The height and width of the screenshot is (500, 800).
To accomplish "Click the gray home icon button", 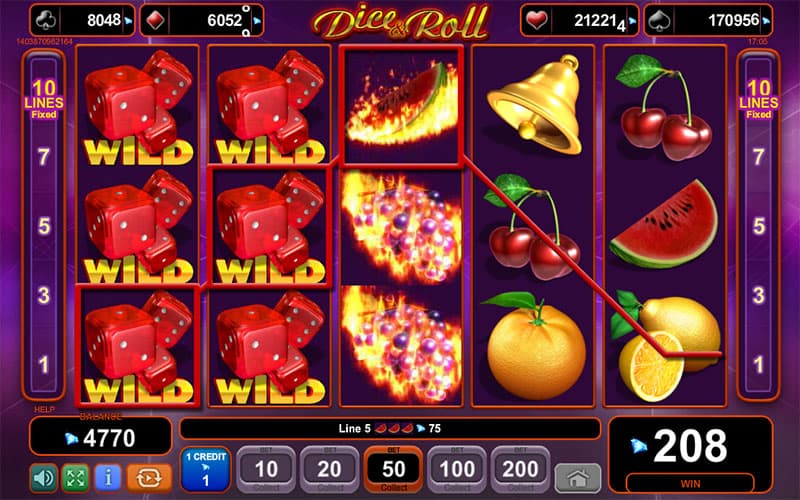I will [578, 479].
